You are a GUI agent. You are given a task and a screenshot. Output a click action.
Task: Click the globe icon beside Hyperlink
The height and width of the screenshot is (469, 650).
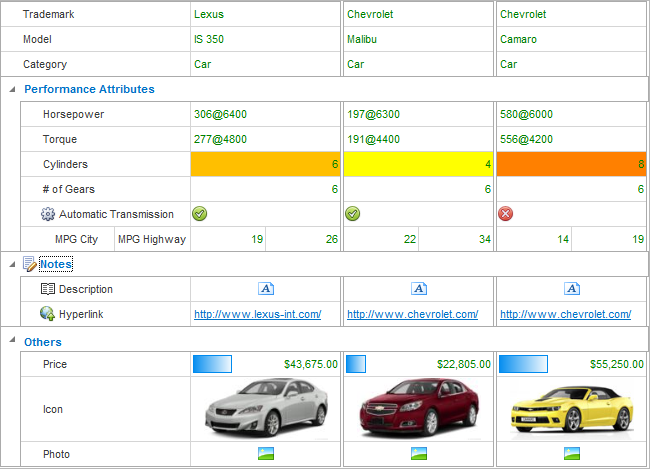(47, 313)
